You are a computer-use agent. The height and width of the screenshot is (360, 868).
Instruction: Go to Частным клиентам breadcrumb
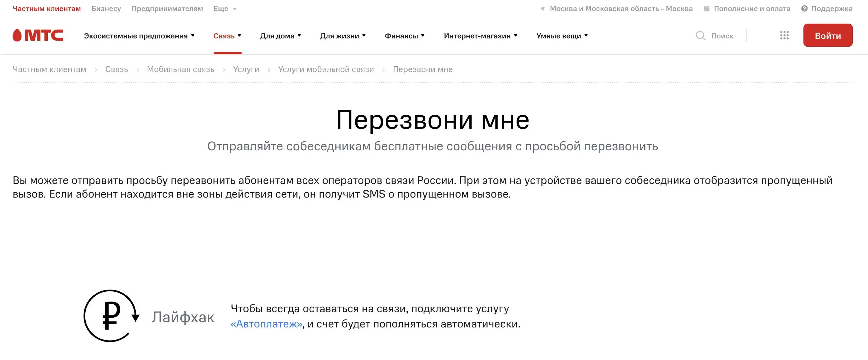[x=49, y=69]
